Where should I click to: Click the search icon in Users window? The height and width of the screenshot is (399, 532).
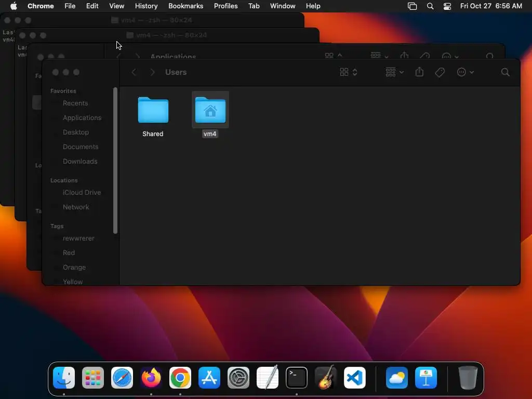(x=505, y=72)
